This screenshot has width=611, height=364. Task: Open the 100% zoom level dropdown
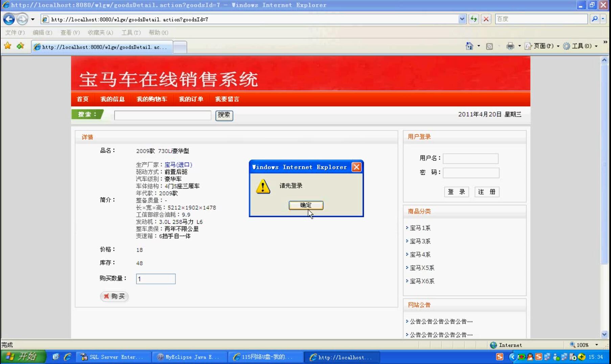[x=597, y=345]
